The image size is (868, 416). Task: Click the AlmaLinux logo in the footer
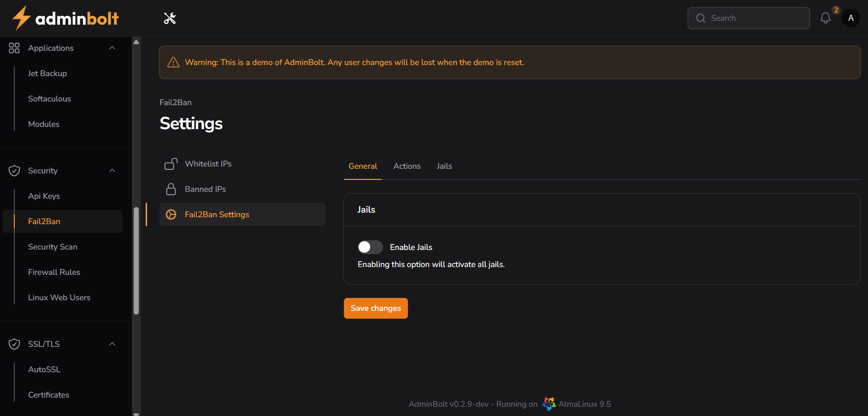[549, 404]
